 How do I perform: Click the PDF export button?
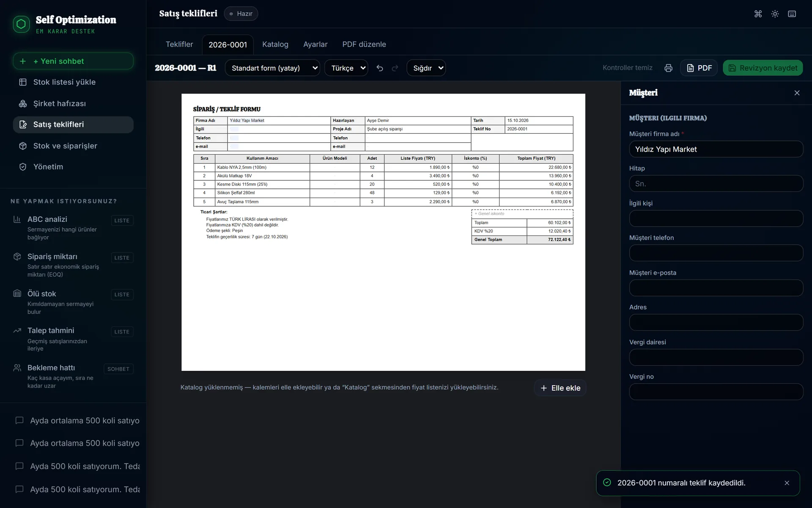[699, 68]
